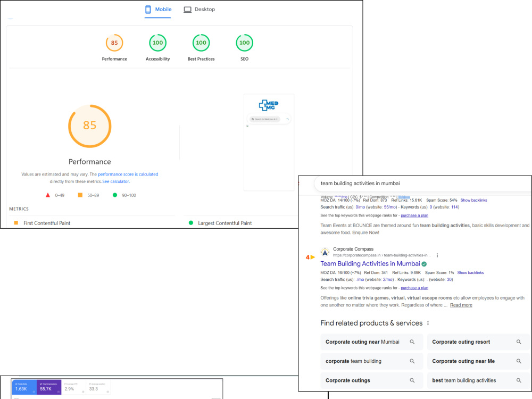The width and height of the screenshot is (532, 399).
Task: Toggle the Total clicks checkbox
Action: (16, 384)
